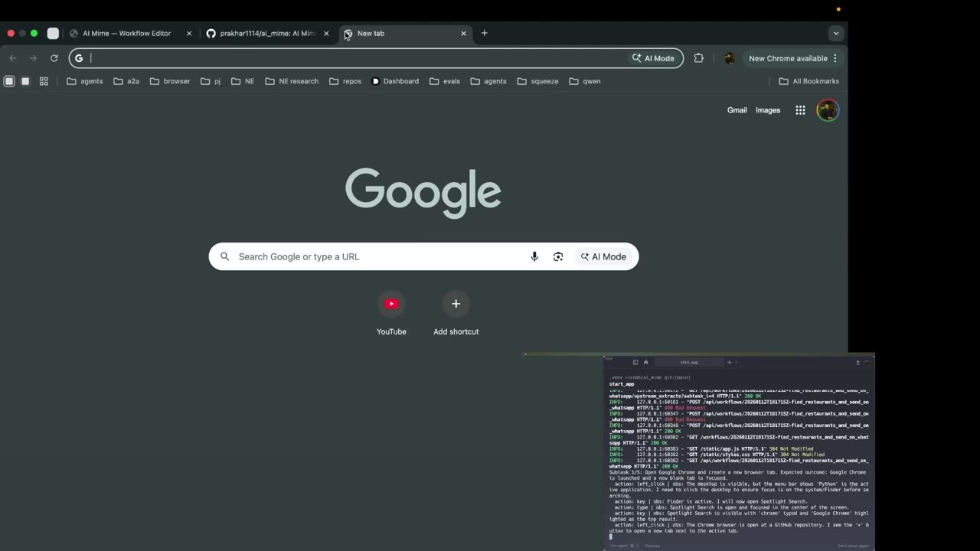Focus the Search Google or type a URL box
The height and width of the screenshot is (551, 980).
coord(423,256)
